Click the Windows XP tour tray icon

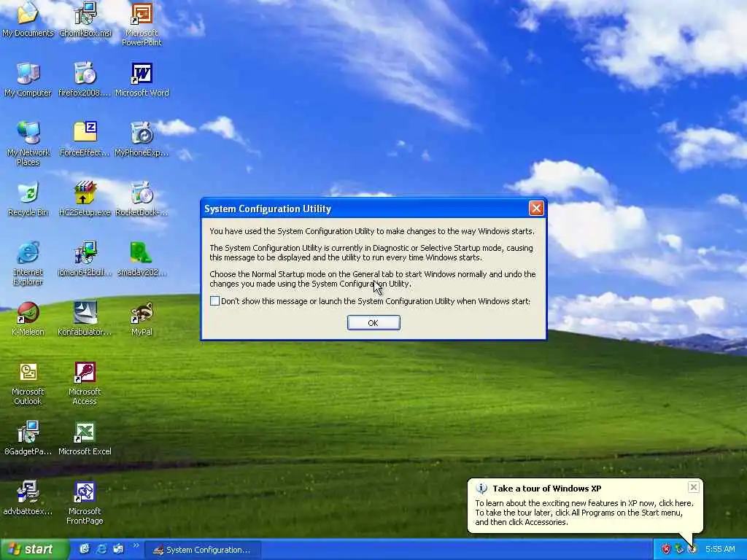(x=693, y=550)
